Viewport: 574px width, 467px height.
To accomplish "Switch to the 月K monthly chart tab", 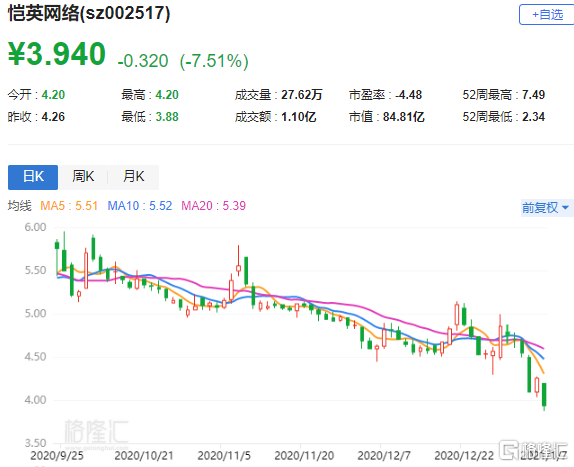I will (x=134, y=177).
